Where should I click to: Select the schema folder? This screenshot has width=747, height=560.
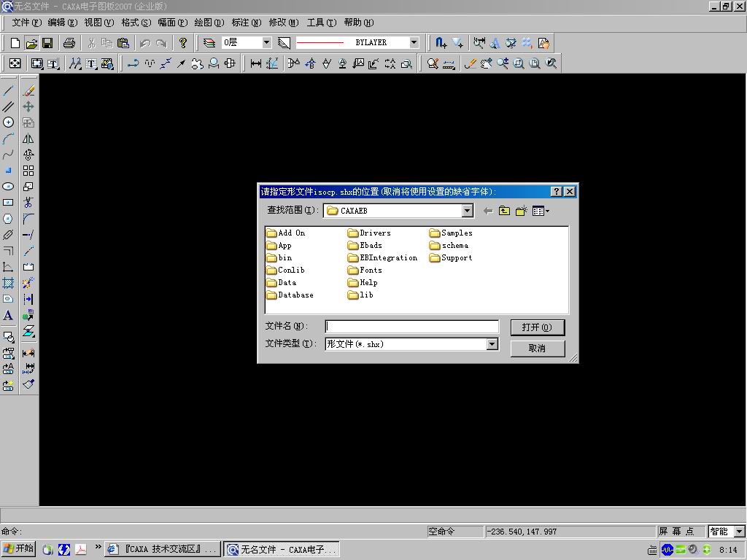(449, 245)
